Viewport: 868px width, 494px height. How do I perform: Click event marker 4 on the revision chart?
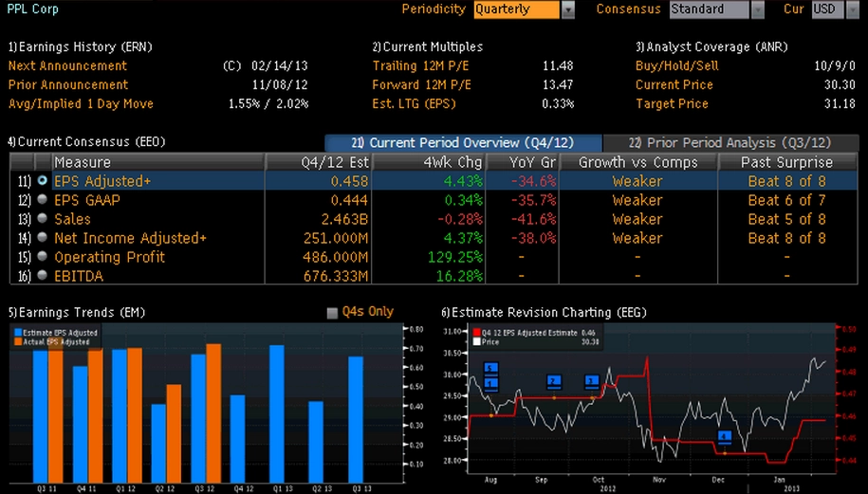[x=725, y=437]
